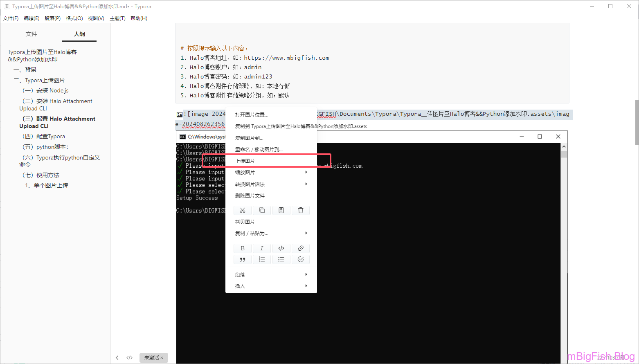Select 拷贝图片 menu entry

tap(271, 222)
